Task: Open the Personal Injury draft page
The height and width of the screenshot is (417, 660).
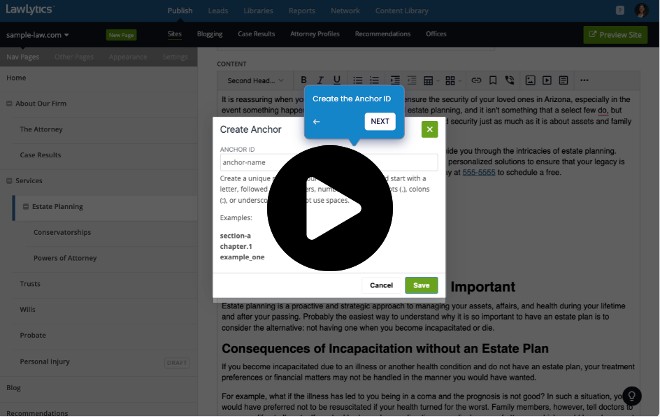Action: (x=45, y=361)
